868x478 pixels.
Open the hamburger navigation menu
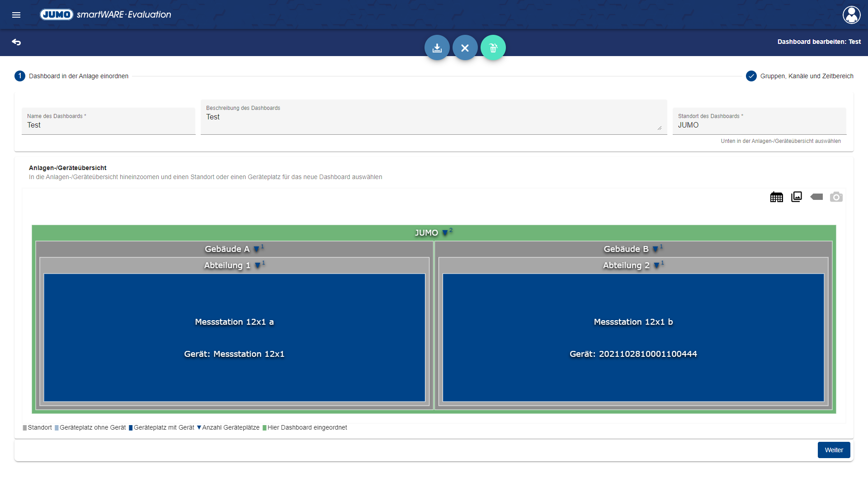click(16, 15)
